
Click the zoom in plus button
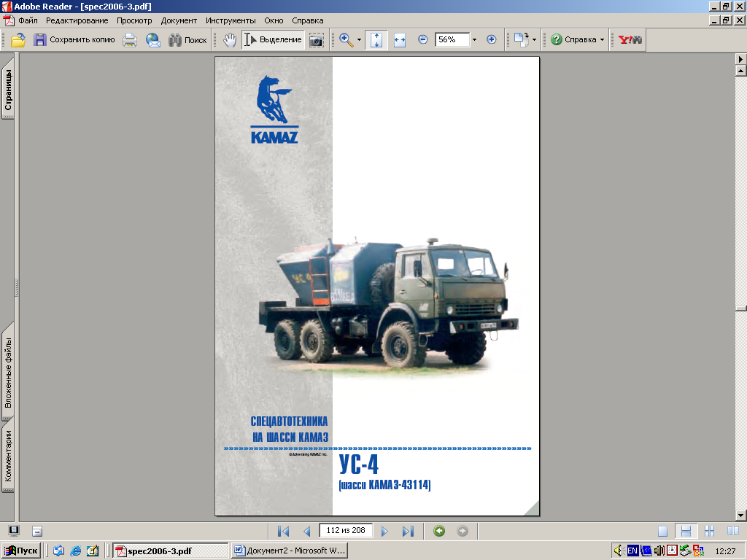coord(492,39)
